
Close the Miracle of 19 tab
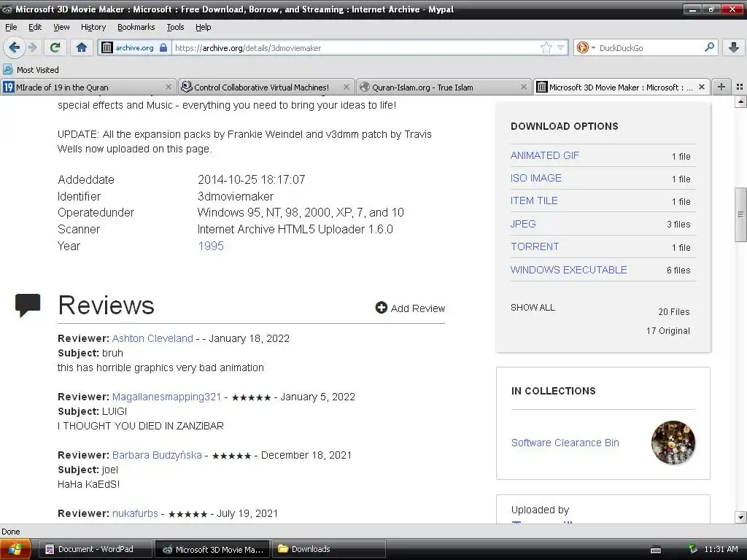[169, 87]
